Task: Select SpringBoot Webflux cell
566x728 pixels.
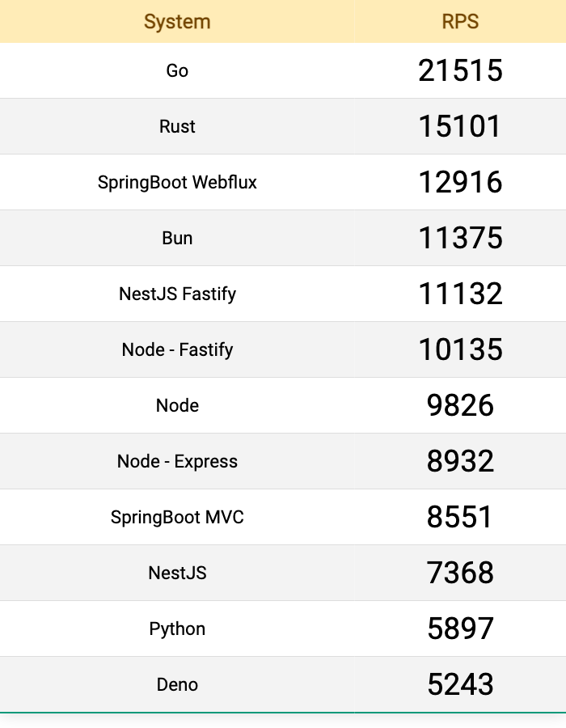Action: (177, 182)
